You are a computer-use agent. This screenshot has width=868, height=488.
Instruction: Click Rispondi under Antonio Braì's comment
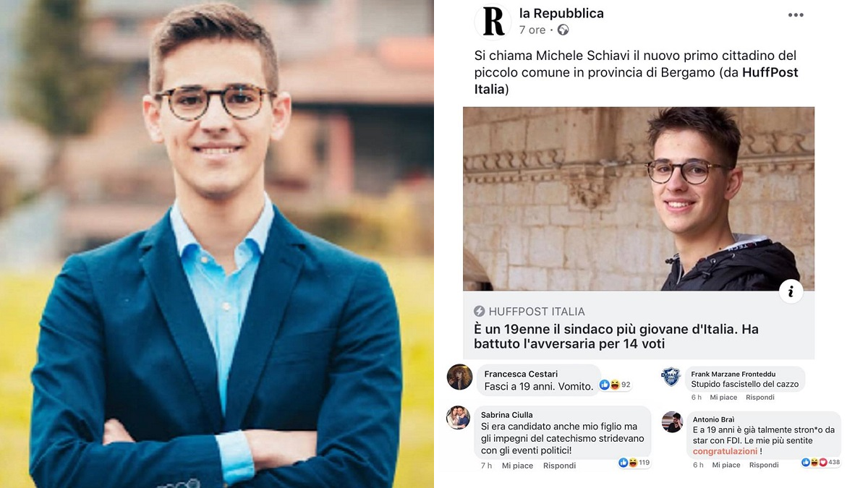pos(764,465)
